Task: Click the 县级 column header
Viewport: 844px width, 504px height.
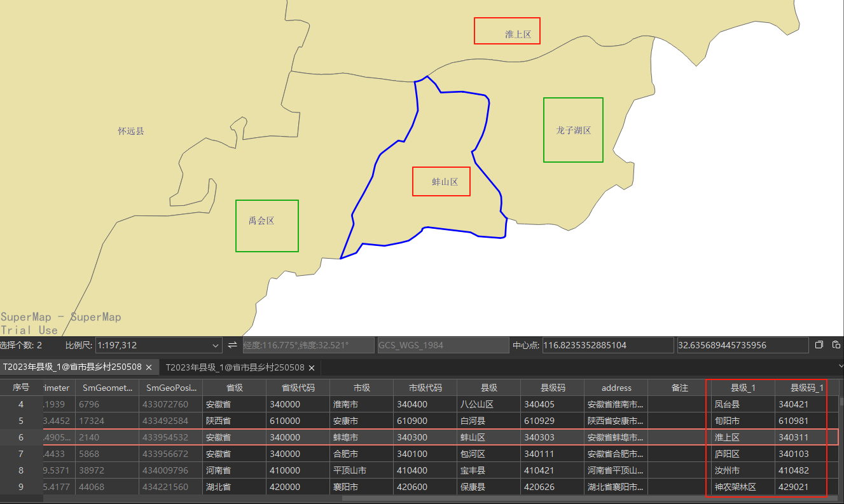Action: (488, 388)
